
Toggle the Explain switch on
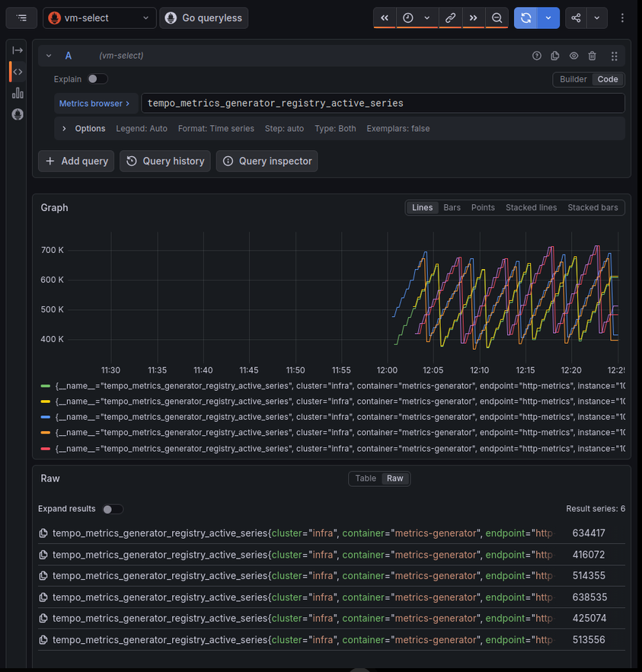(x=97, y=79)
